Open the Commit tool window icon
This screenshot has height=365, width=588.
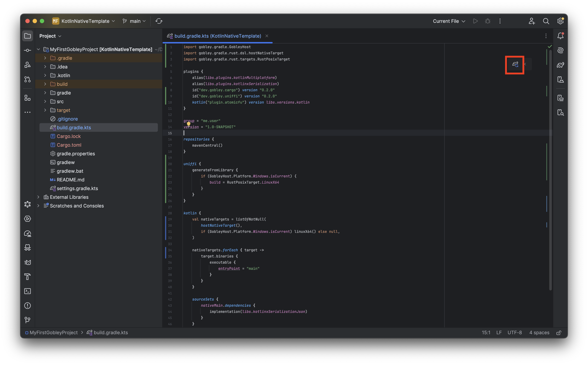point(28,50)
